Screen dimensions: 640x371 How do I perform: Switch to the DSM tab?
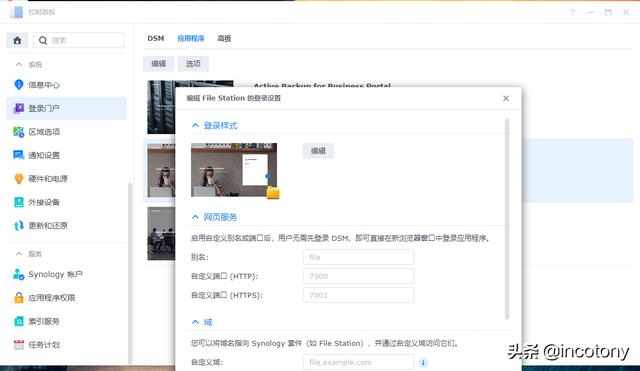coord(156,38)
